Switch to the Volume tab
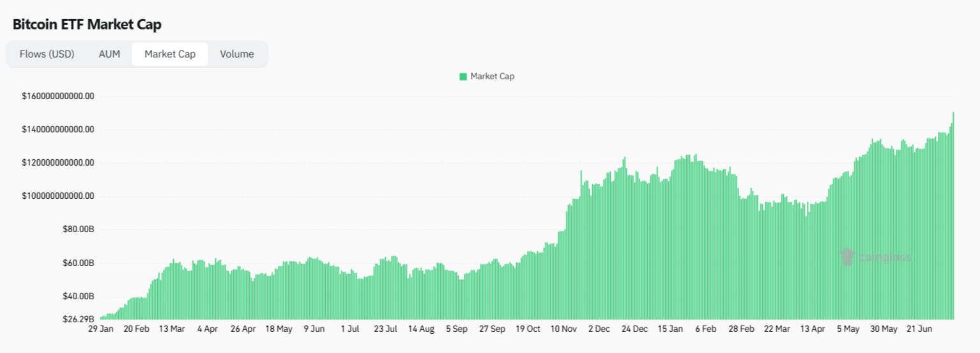Image resolution: width=980 pixels, height=353 pixels. click(237, 54)
